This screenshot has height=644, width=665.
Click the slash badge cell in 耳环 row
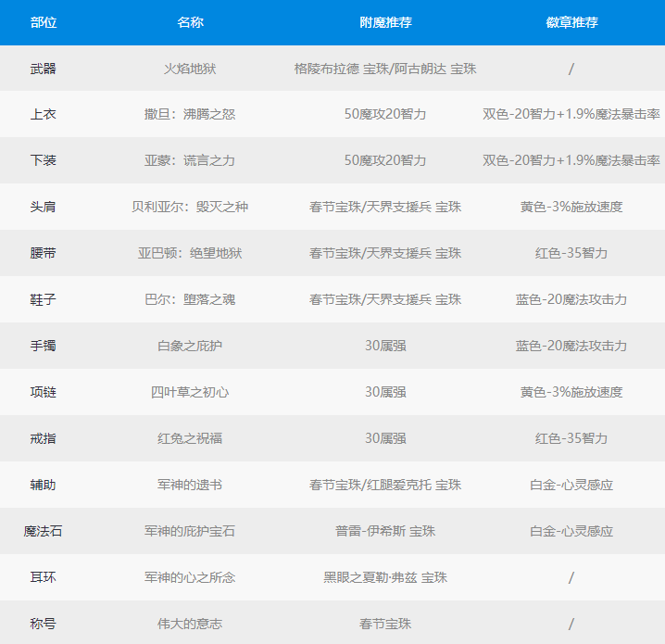tap(571, 576)
